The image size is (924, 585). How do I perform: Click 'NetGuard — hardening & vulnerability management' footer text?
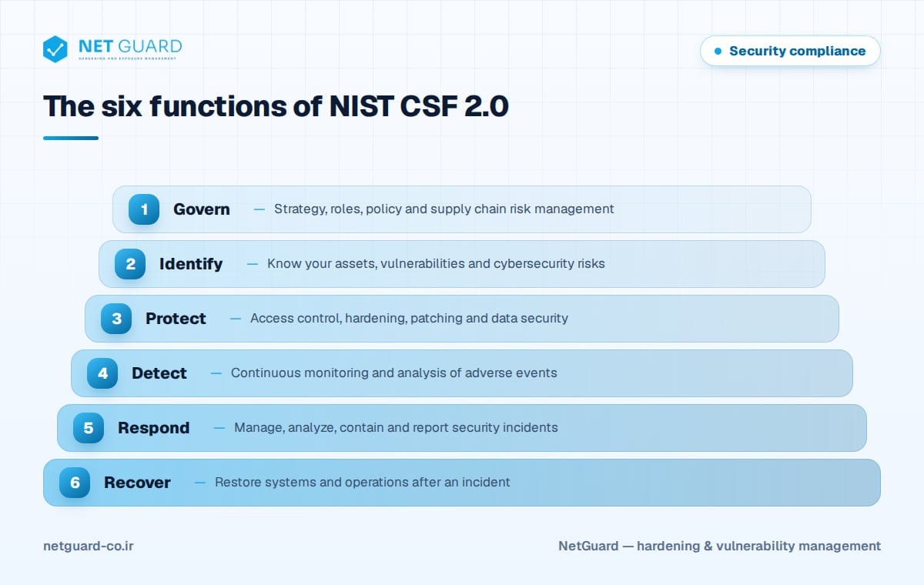click(x=720, y=546)
